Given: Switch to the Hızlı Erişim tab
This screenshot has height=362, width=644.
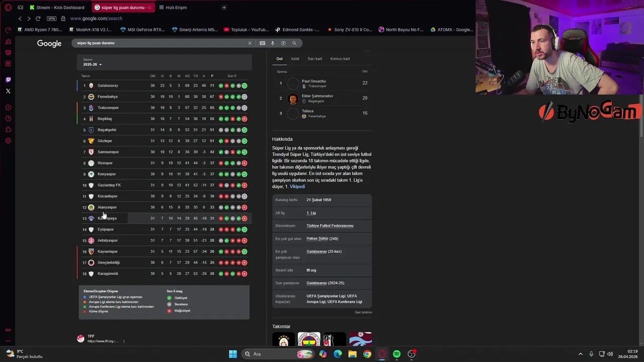Looking at the screenshot, I should (173, 8).
